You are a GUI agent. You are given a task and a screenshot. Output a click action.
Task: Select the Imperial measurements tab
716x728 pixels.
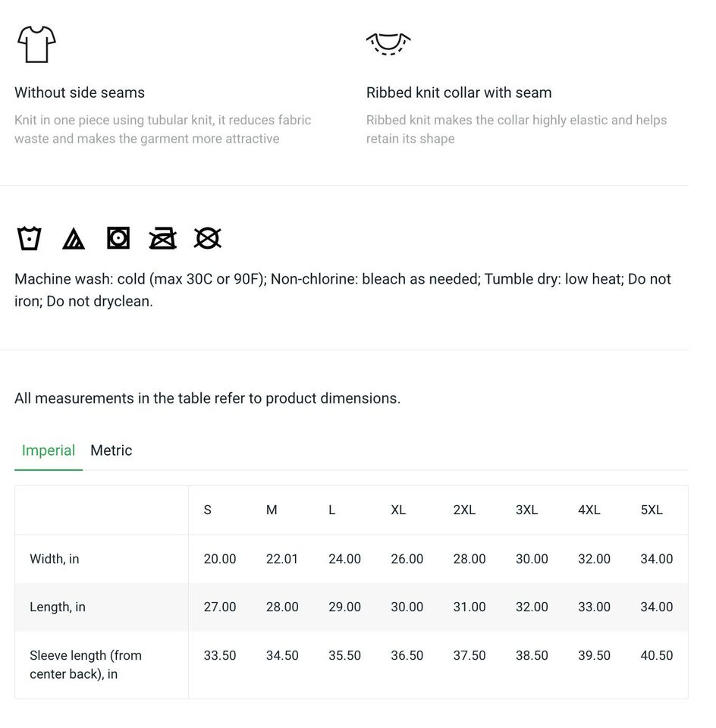[49, 450]
